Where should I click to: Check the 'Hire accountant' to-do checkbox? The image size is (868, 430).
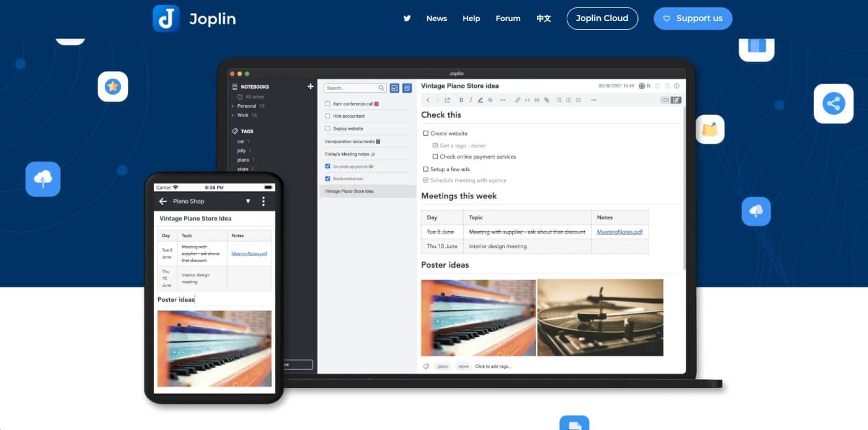[x=328, y=116]
